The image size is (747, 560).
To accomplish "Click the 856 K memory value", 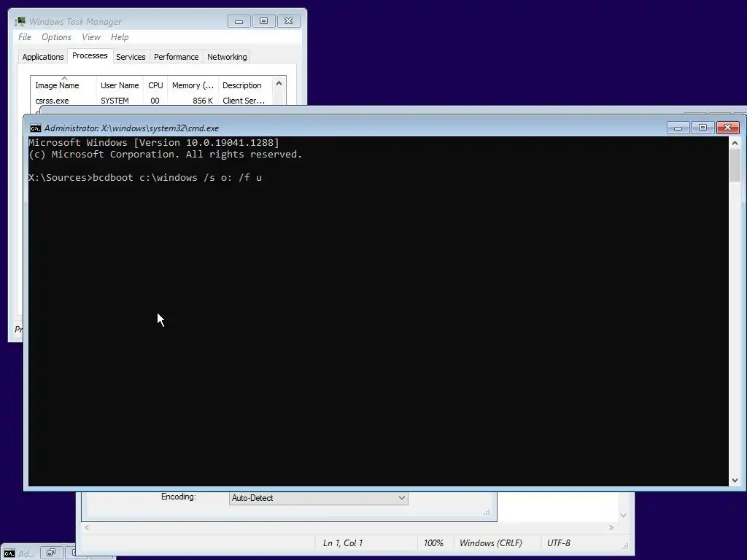I will (203, 101).
